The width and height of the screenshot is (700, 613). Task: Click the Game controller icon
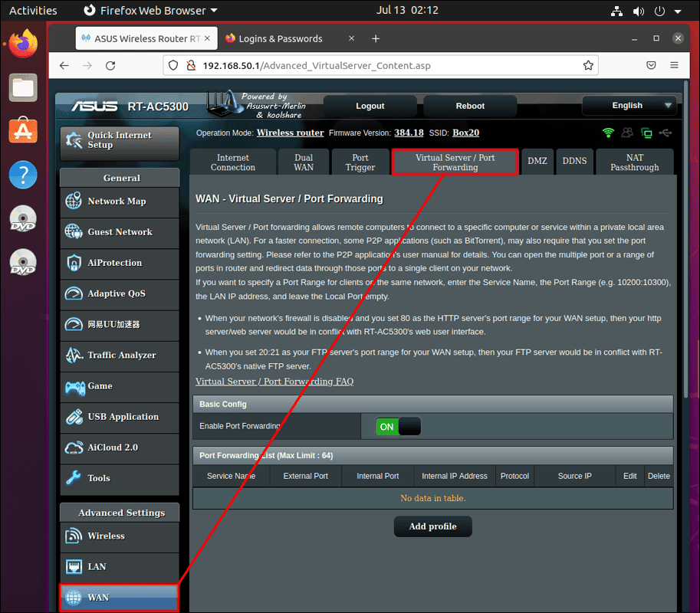[x=74, y=386]
